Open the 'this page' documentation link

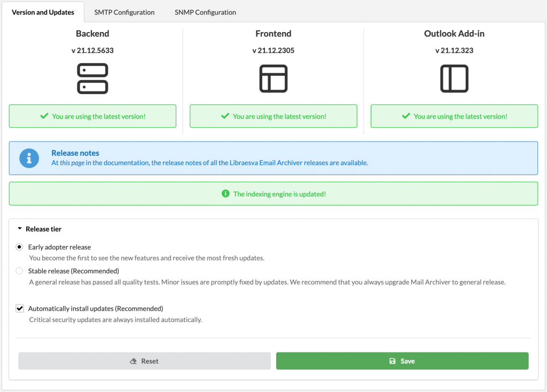72,163
